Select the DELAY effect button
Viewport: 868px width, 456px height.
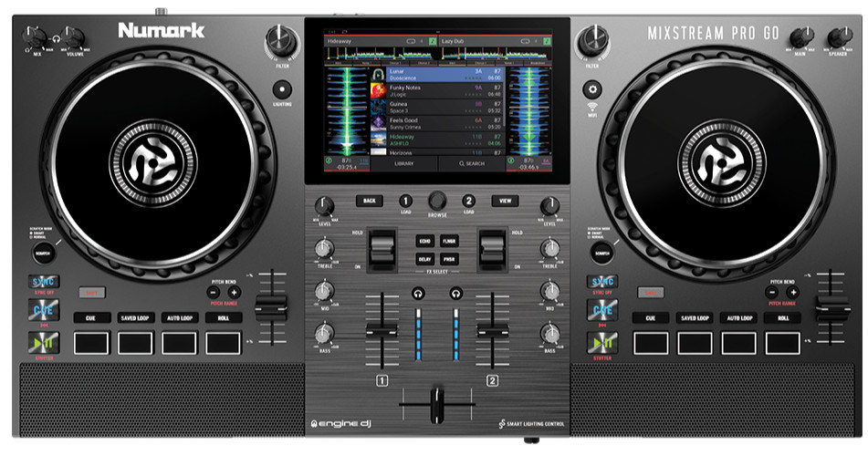pos(425,259)
